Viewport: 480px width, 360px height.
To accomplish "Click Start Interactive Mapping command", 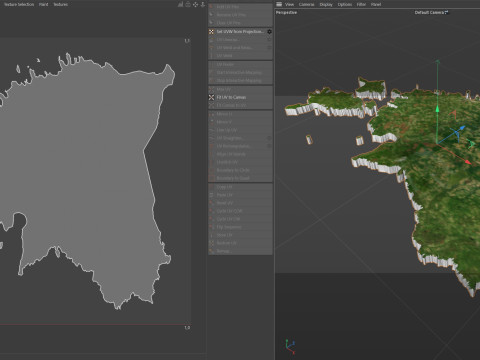I will (x=240, y=72).
